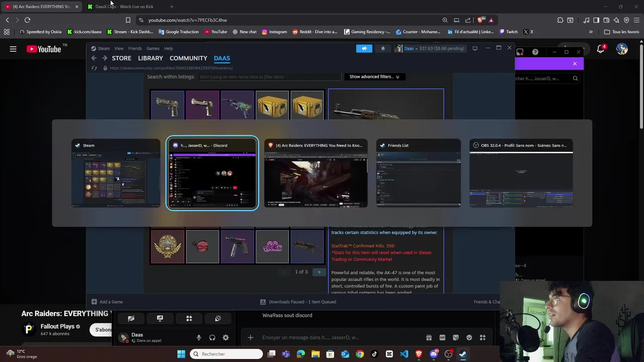Select the red ninja sticker inventory item

202,246
